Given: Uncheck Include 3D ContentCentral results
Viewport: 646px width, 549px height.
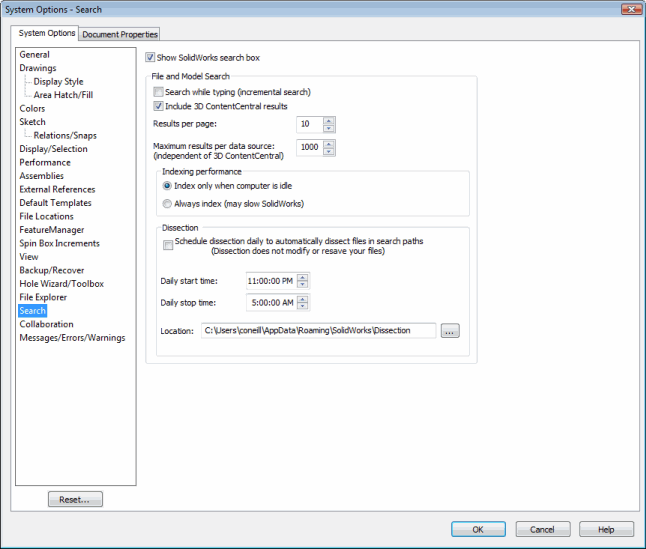Looking at the screenshot, I should tap(158, 106).
